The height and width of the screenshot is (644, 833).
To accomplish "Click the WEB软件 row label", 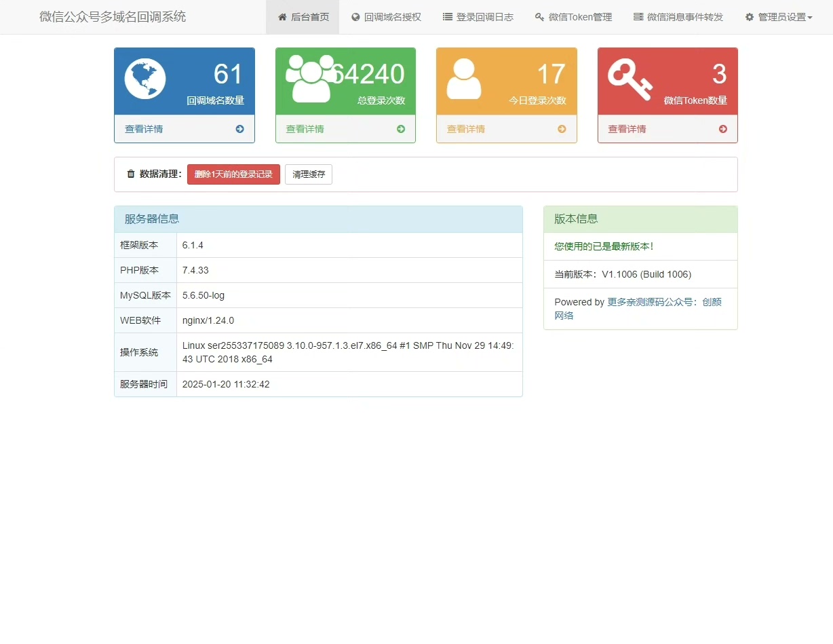I will (x=140, y=320).
